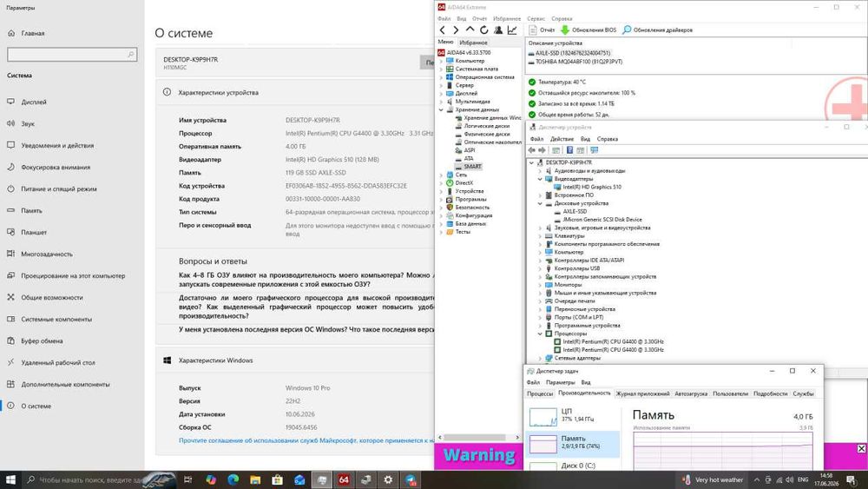Expand Контроллеры USB in Device Manager
The image size is (868, 489).
coord(540,268)
